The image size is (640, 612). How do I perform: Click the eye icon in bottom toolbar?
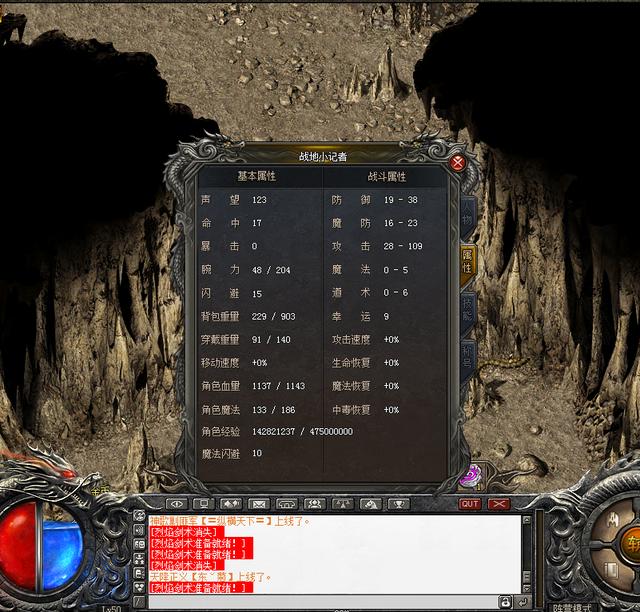tap(177, 504)
